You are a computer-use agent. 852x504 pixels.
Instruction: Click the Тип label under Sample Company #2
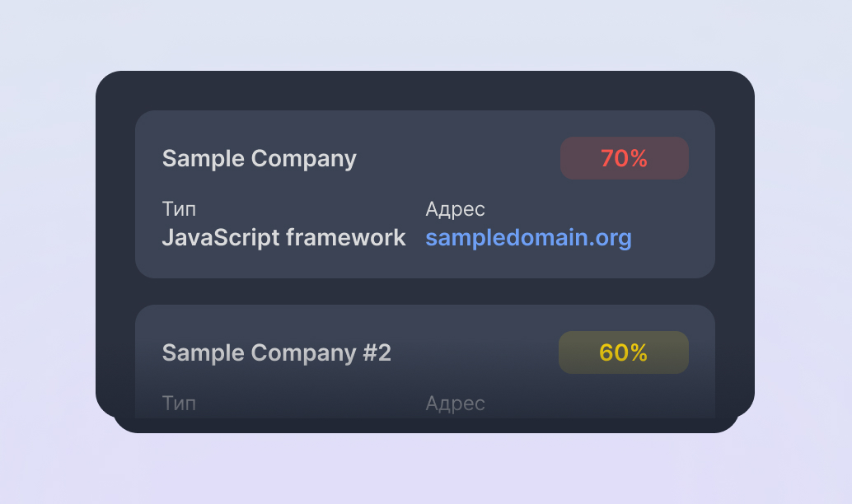point(179,404)
